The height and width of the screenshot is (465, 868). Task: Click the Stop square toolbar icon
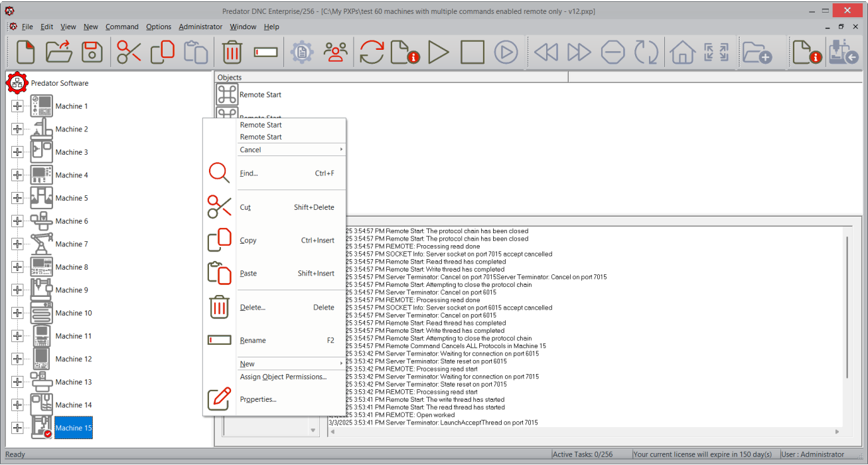point(472,52)
